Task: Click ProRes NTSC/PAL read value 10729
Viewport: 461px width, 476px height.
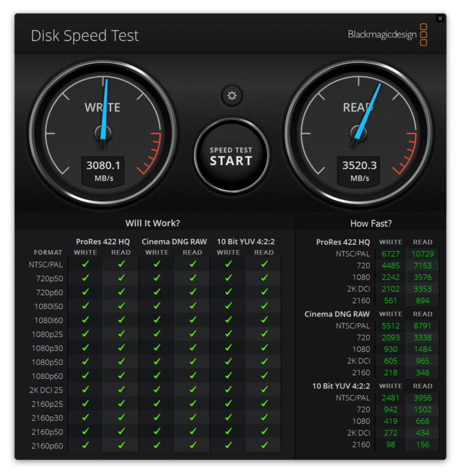Action: [x=423, y=254]
